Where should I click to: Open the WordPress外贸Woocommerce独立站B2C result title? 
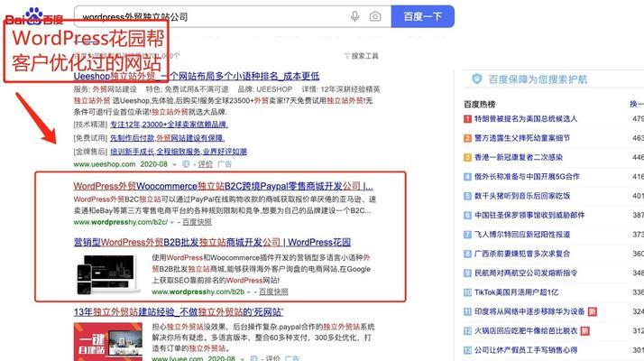pos(224,186)
